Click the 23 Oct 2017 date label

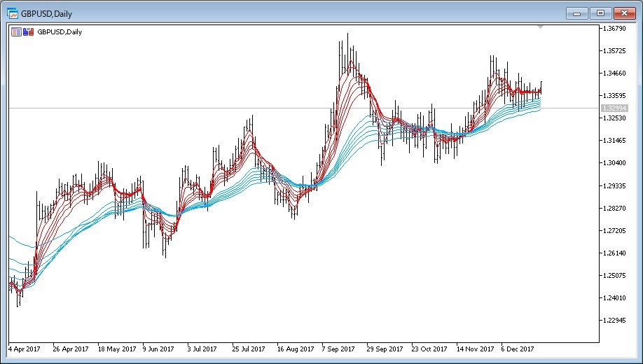pos(429,349)
